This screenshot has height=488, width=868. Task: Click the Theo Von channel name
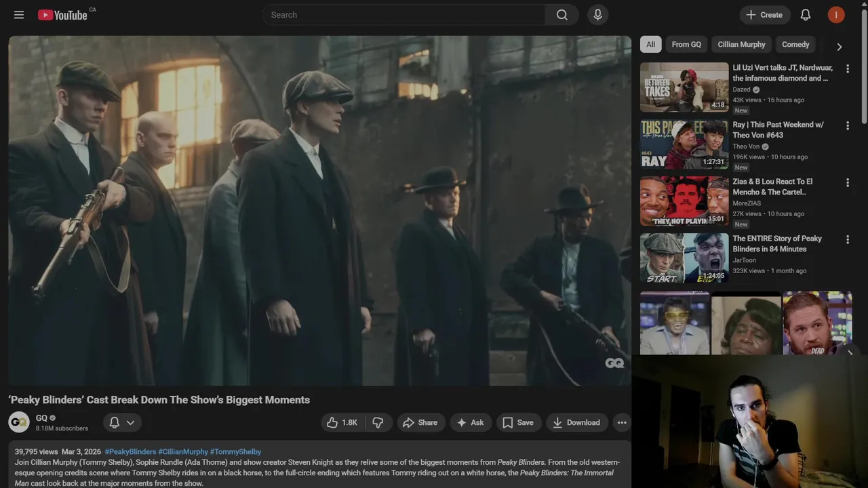tap(746, 146)
